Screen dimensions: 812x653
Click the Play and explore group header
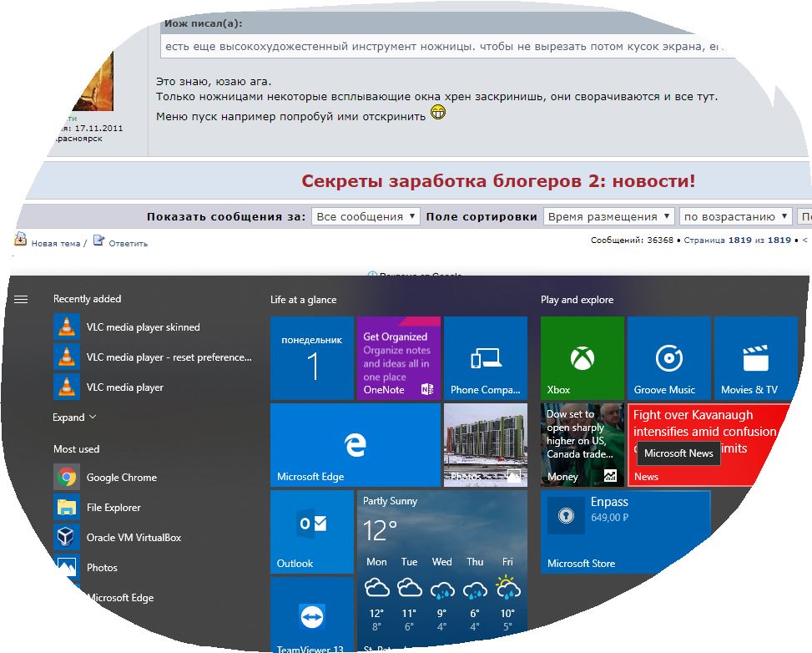pos(577,300)
